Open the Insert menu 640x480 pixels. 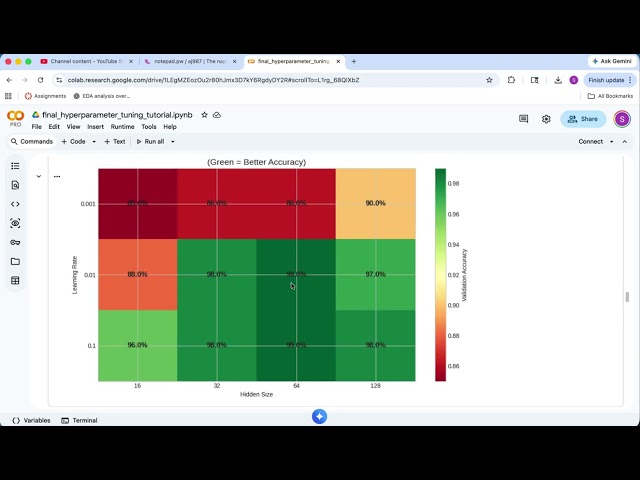96,127
